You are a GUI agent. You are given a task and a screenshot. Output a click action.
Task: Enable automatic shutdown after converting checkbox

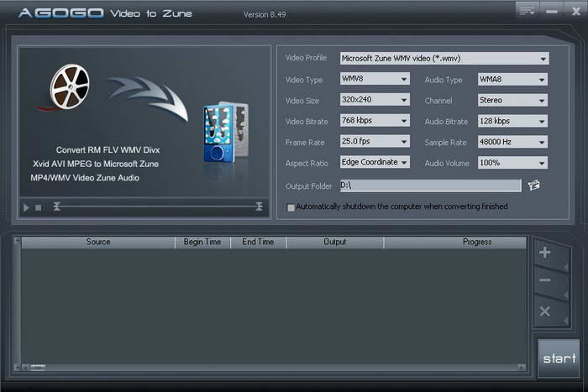[291, 207]
